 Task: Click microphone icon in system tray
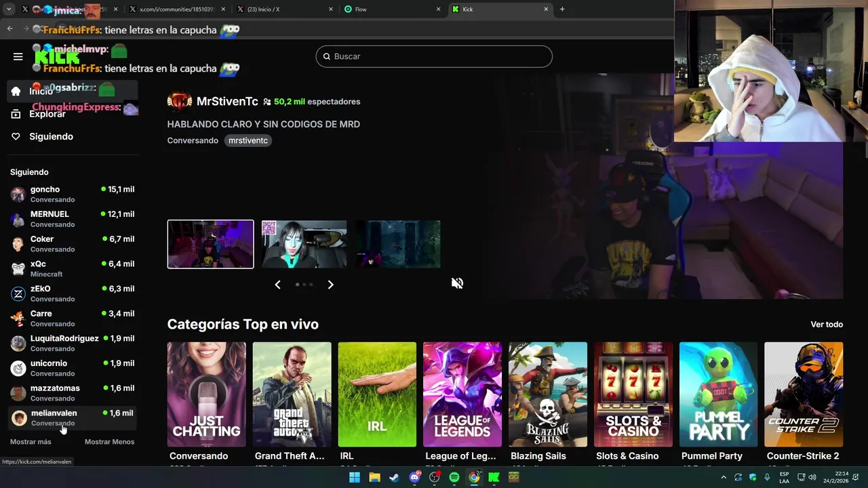click(x=767, y=477)
